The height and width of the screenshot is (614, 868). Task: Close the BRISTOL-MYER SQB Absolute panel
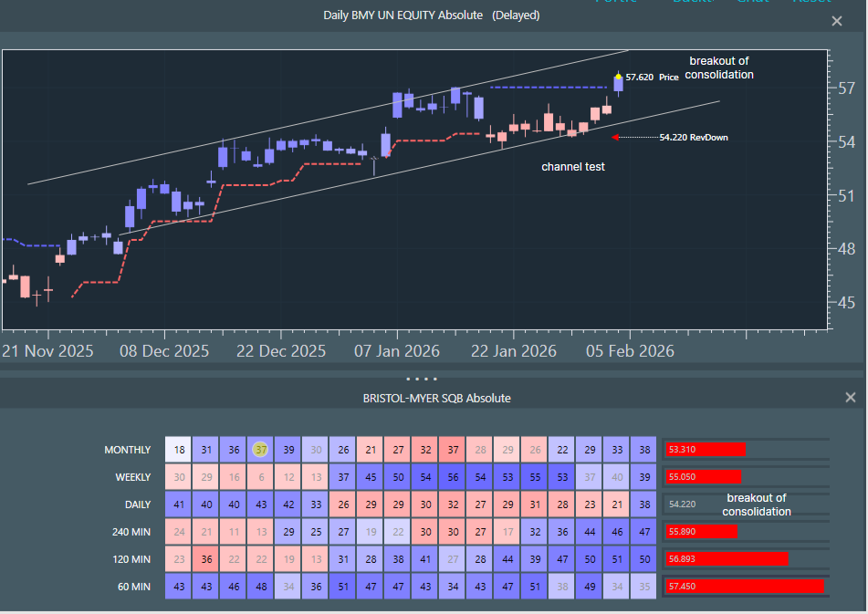(x=851, y=398)
